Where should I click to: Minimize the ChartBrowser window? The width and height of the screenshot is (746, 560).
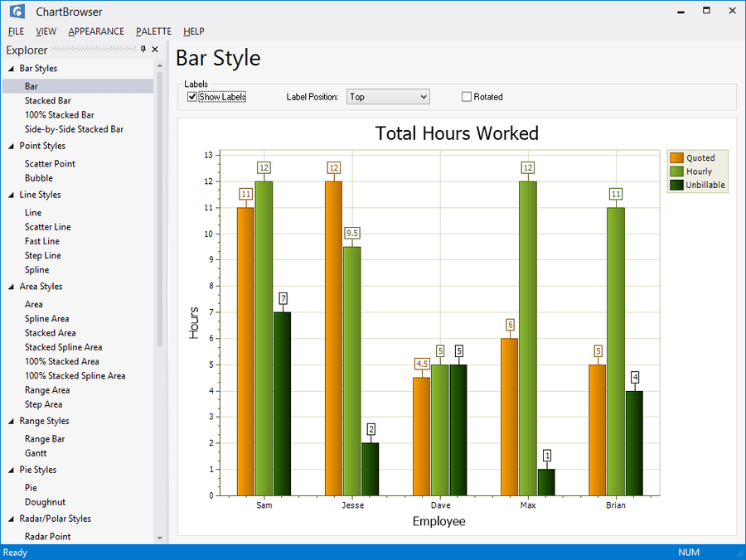(x=681, y=11)
